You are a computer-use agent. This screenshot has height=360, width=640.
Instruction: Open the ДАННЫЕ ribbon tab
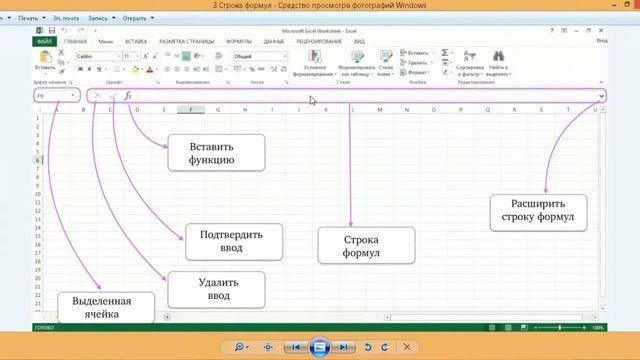point(274,41)
